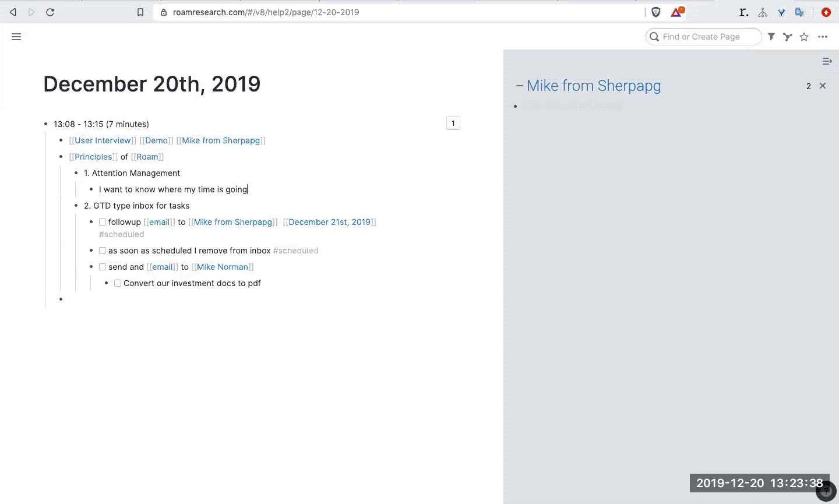Open Mike from Sherpapg link in followup task
The height and width of the screenshot is (504, 839).
(233, 222)
